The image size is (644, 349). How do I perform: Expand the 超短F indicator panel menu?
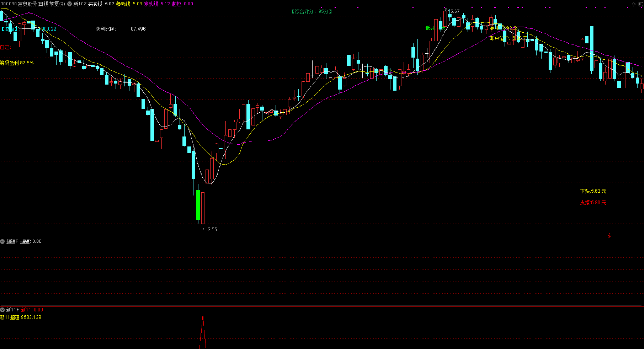[x=3, y=241]
